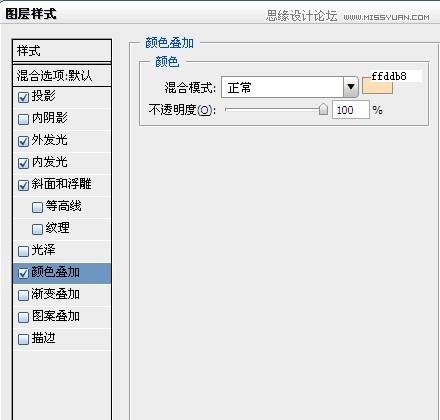The height and width of the screenshot is (420, 440).
Task: Enable the 等高线 contour checkbox
Action: pyautogui.click(x=37, y=207)
